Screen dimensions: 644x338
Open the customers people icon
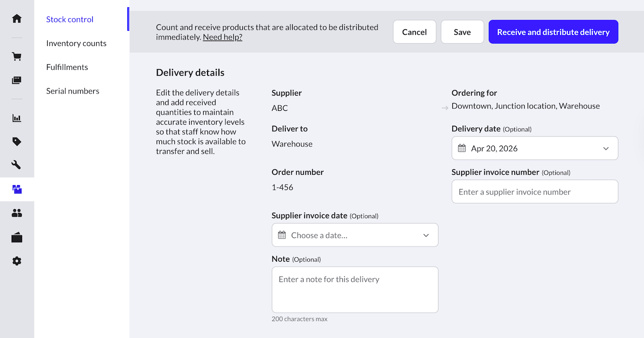(x=17, y=213)
